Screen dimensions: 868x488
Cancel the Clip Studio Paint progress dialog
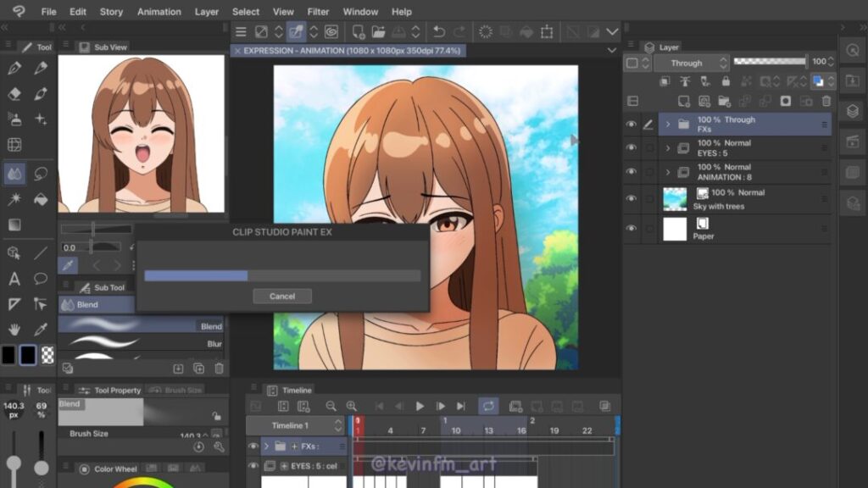tap(282, 297)
